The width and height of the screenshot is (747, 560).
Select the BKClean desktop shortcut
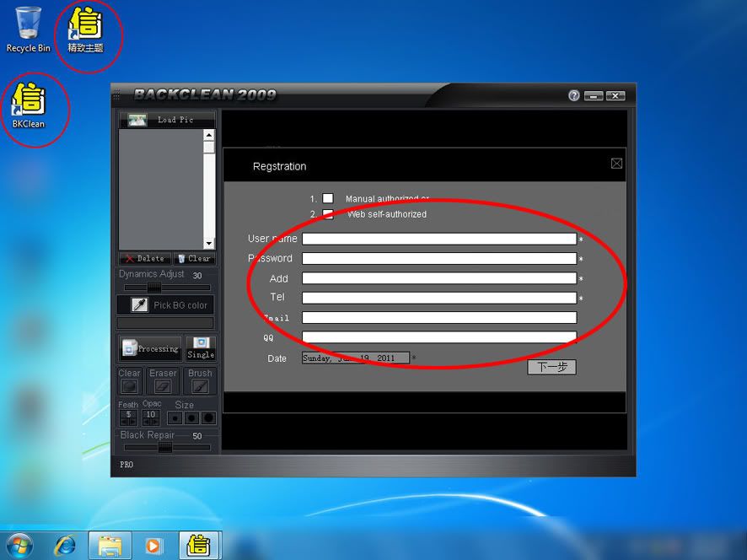[29, 105]
